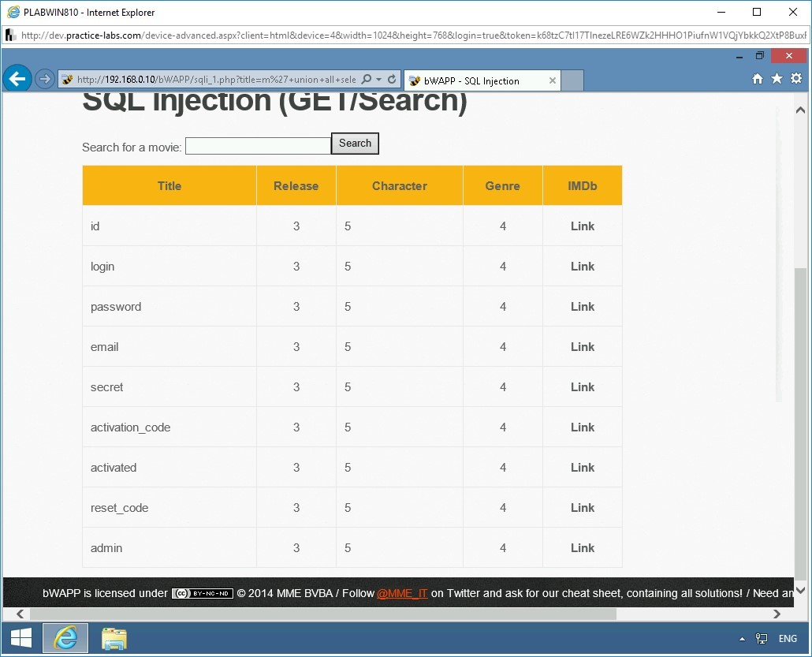812x657 pixels.
Task: Open the ENG language selector
Action: coord(788,639)
